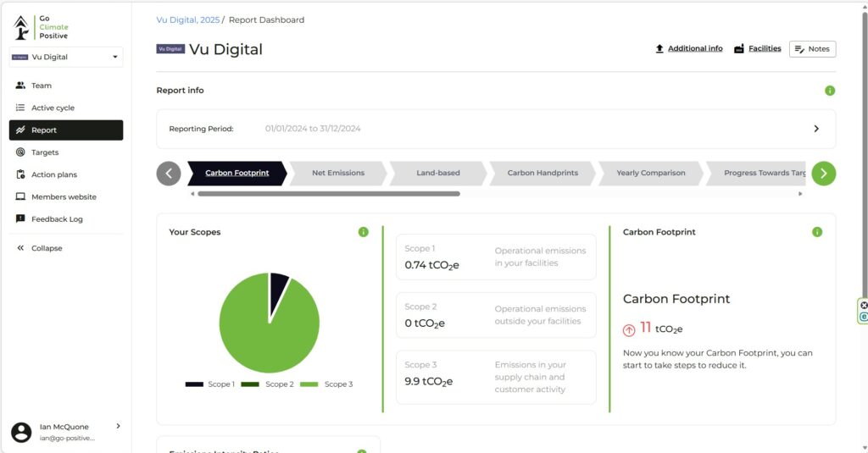Toggle Scope 2 legend swatch

tap(250, 384)
